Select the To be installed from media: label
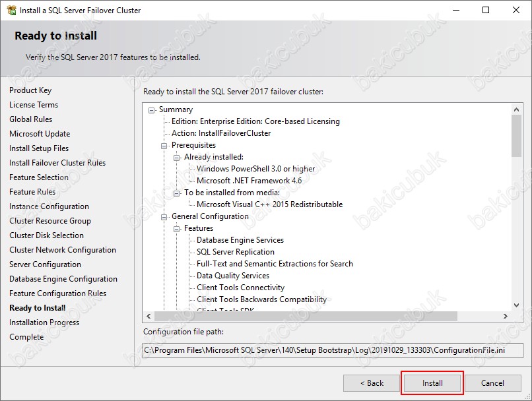 232,193
